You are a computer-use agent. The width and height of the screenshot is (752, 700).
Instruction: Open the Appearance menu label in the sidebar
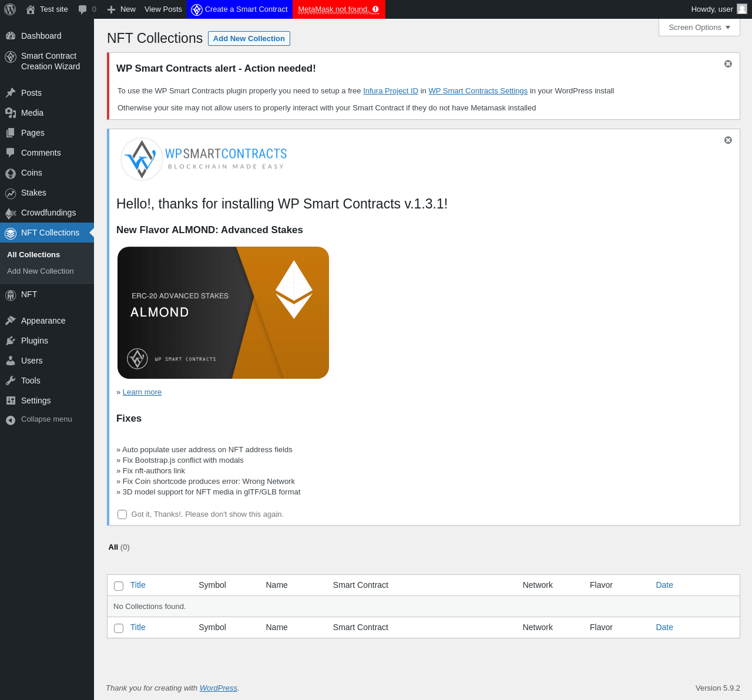[x=43, y=321]
